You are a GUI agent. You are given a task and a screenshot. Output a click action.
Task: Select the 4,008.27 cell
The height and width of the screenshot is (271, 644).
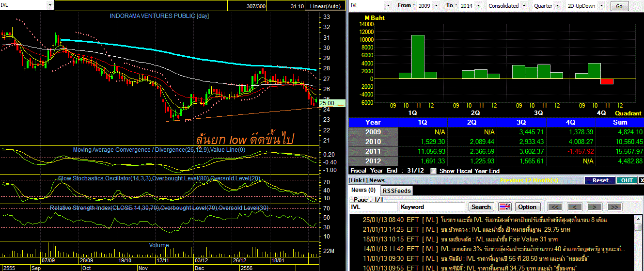point(571,142)
